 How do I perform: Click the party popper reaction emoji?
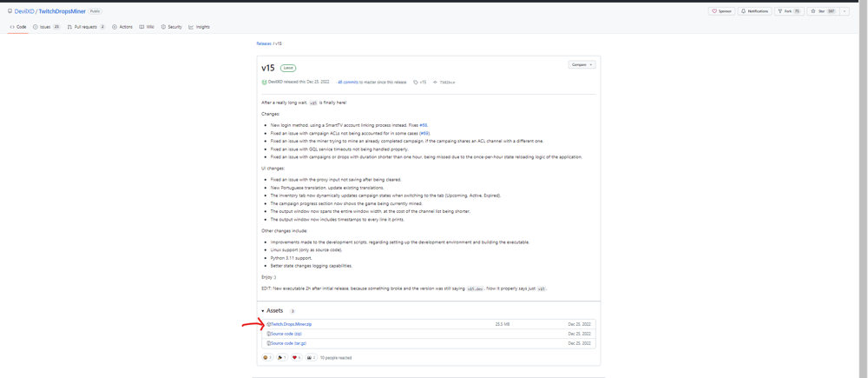pos(281,358)
